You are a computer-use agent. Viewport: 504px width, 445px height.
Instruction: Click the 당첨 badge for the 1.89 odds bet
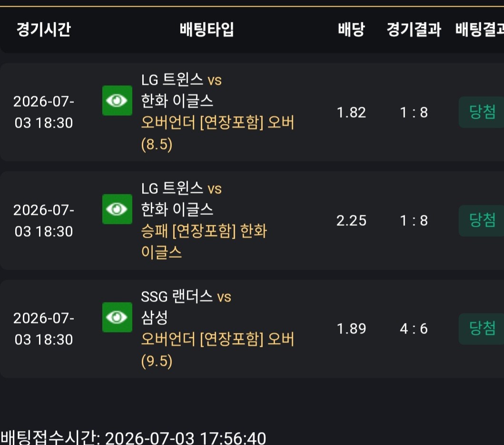point(481,329)
